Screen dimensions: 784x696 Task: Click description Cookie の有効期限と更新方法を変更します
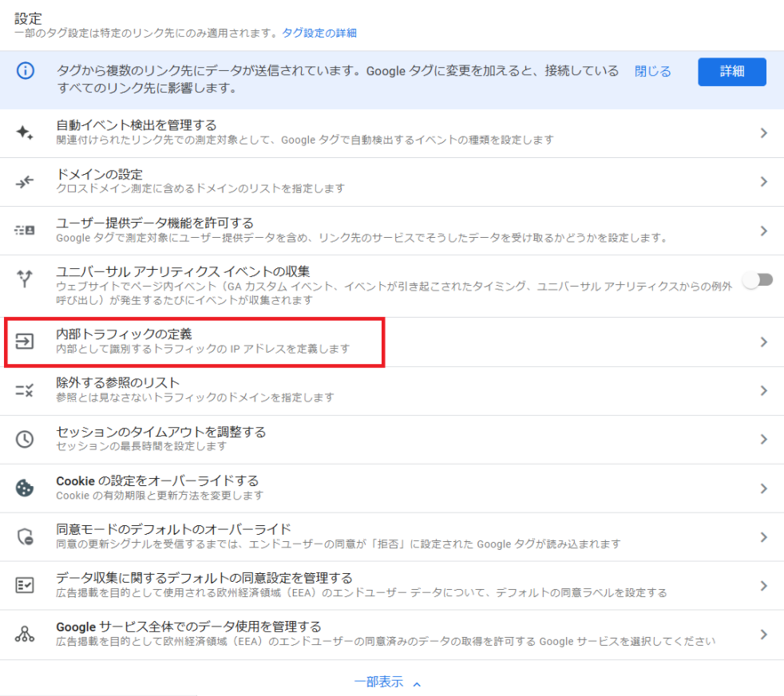[160, 496]
